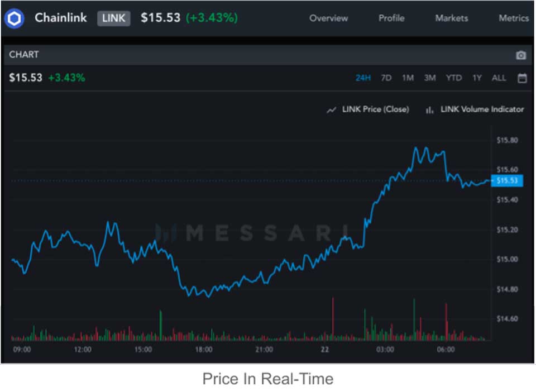Select the 24H time range
536x392 pixels.
(363, 78)
